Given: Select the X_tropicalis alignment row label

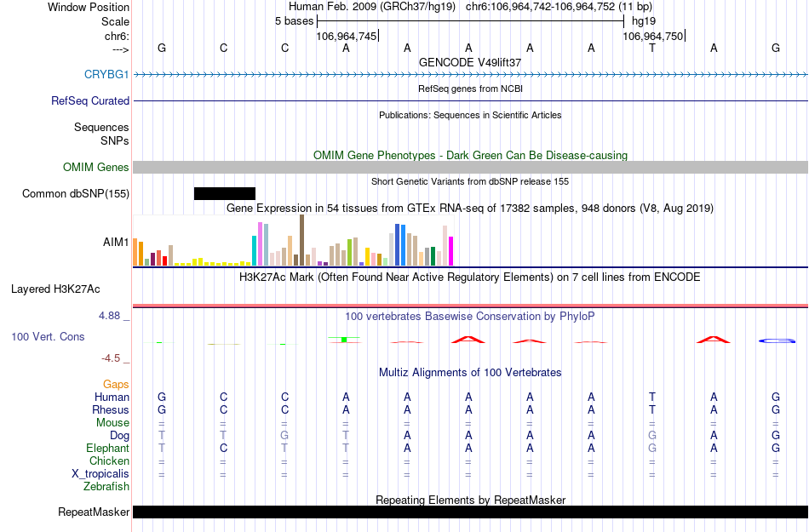Looking at the screenshot, I should pos(100,474).
